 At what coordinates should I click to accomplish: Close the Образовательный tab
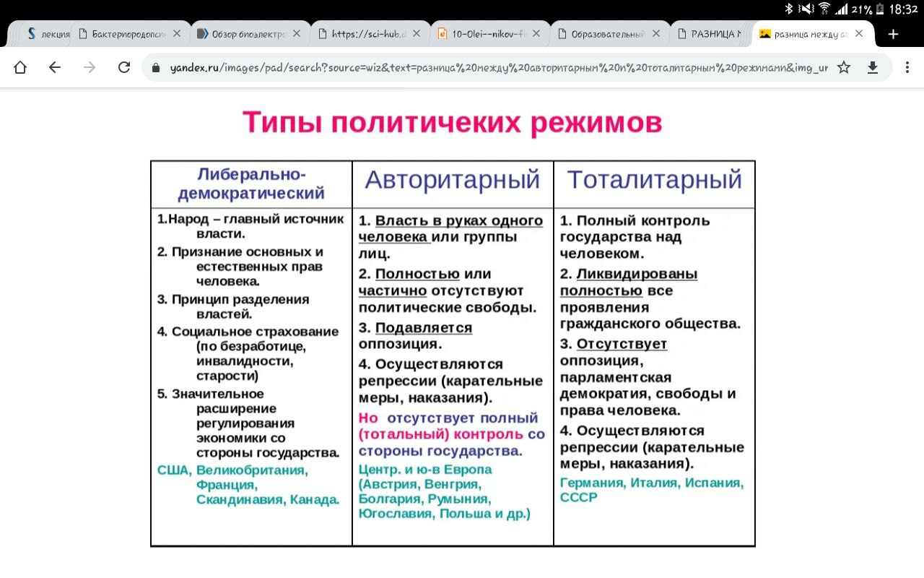coord(656,33)
